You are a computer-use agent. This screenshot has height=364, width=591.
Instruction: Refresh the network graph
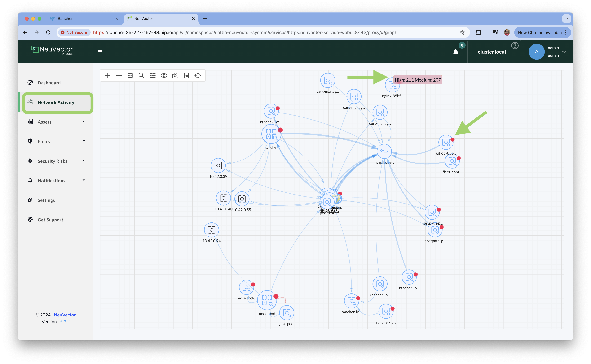click(x=198, y=76)
